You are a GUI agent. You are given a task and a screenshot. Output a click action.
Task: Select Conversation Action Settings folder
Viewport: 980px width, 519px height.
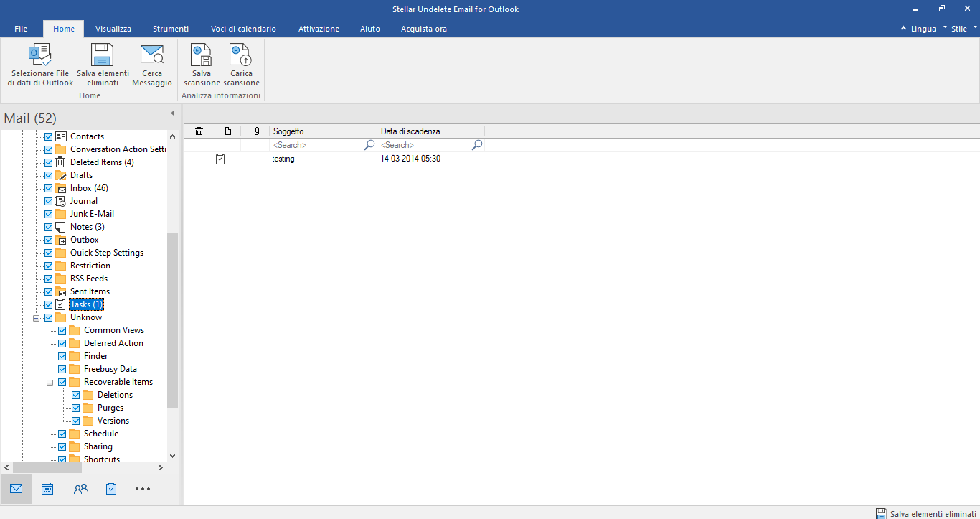coord(118,149)
